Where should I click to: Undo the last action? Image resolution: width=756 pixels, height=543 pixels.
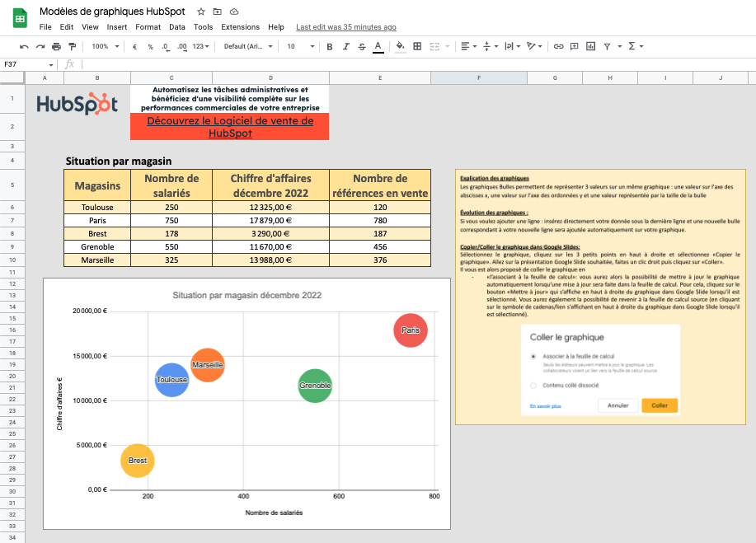coord(24,47)
